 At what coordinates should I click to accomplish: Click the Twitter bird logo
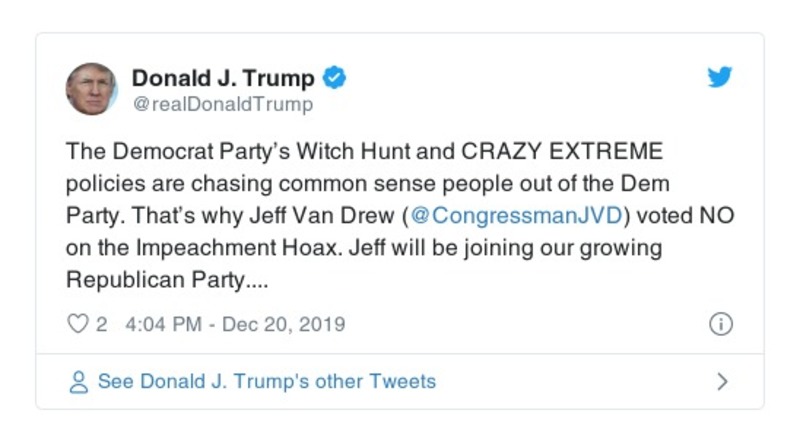[720, 78]
